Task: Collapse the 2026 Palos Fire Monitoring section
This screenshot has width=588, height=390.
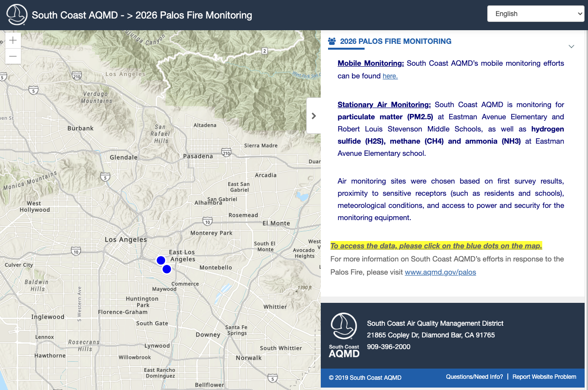Action: pos(571,46)
